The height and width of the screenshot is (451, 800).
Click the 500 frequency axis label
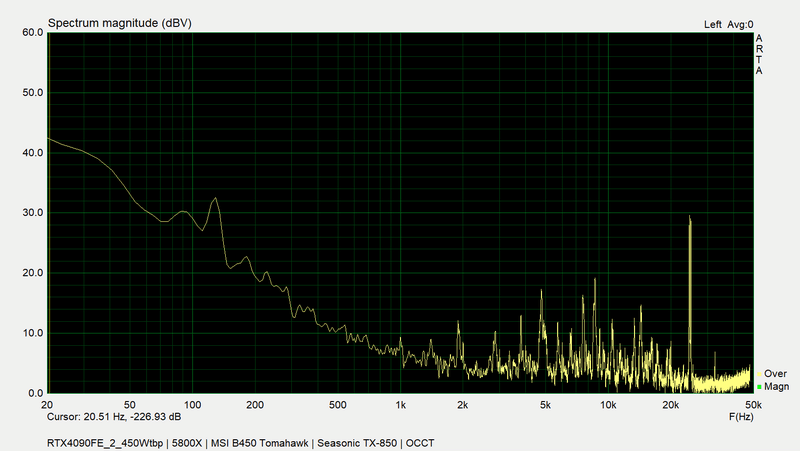pyautogui.click(x=338, y=405)
